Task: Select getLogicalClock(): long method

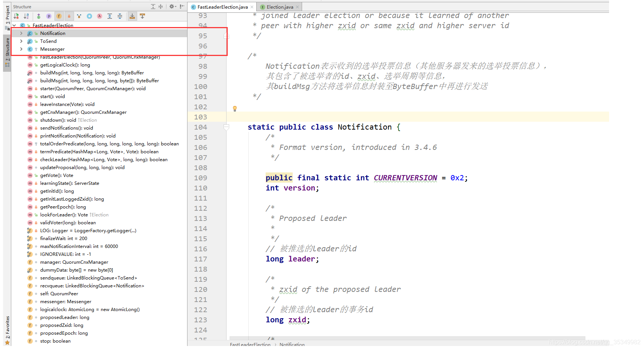Action: tap(65, 65)
